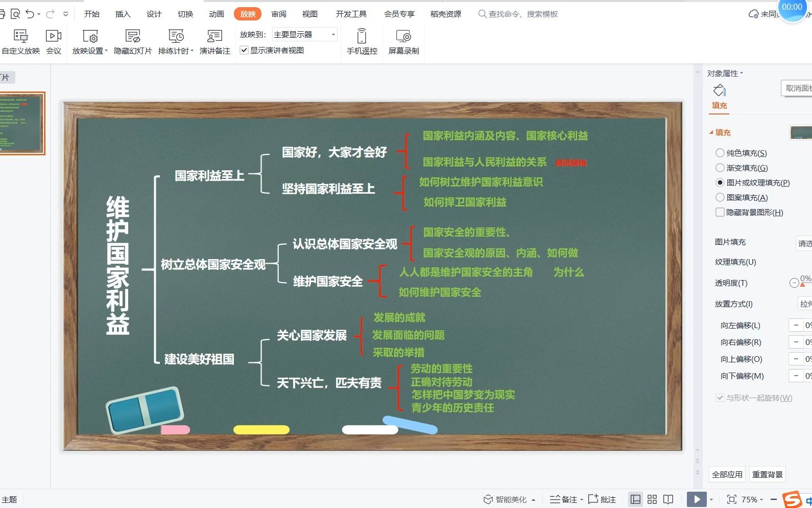812x508 pixels.
Task: Switch to normal view icon
Action: point(635,499)
